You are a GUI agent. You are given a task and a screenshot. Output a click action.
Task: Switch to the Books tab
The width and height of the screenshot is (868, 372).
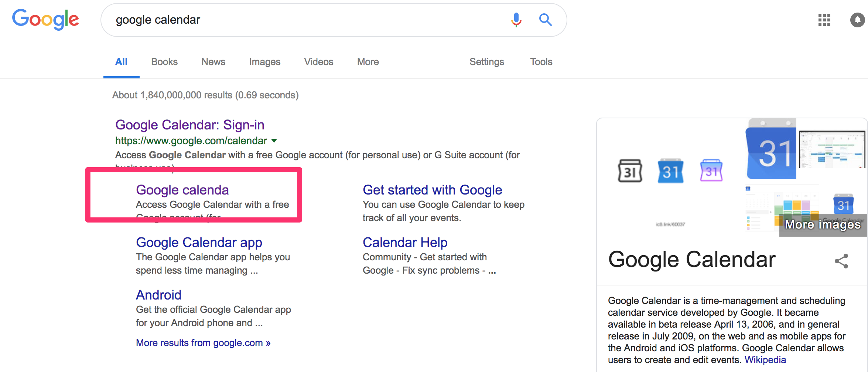(164, 62)
